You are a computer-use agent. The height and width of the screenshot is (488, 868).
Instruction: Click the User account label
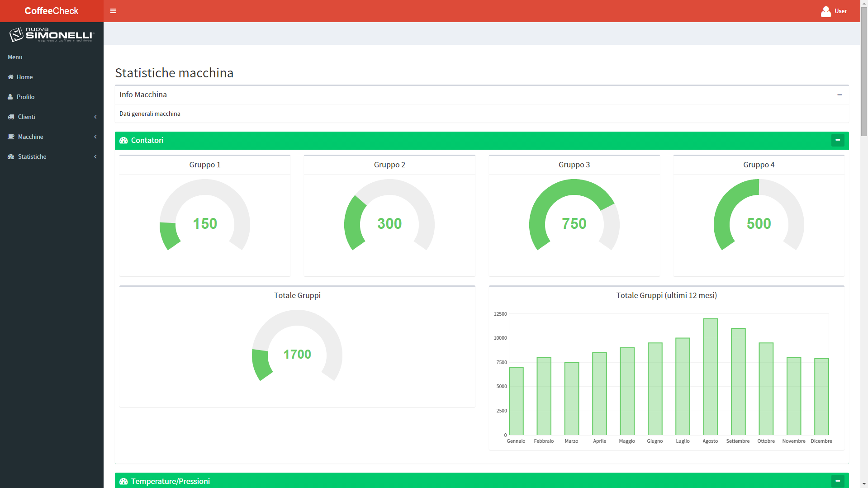pyautogui.click(x=840, y=11)
